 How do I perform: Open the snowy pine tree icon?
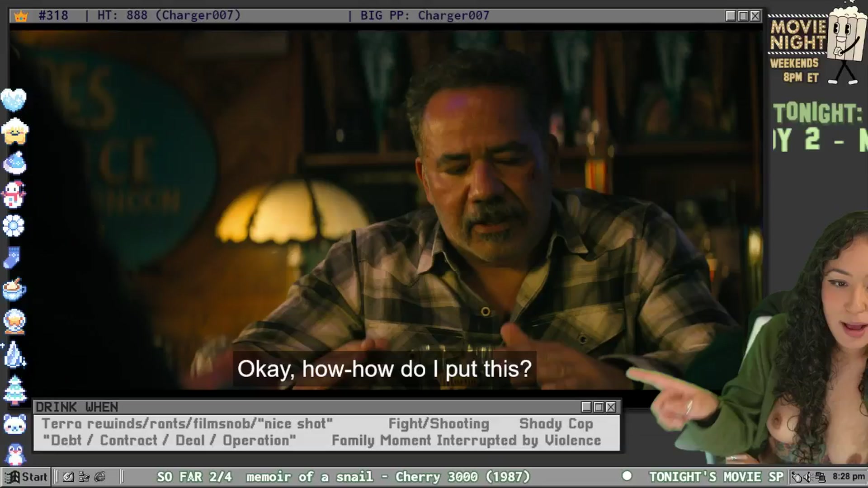pos(15,390)
